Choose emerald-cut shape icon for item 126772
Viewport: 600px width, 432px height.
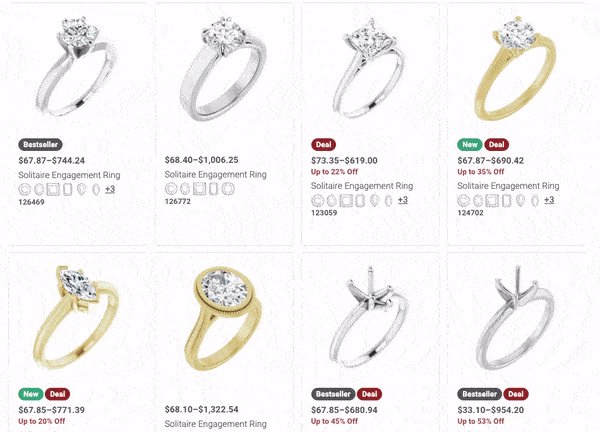[x=213, y=188]
